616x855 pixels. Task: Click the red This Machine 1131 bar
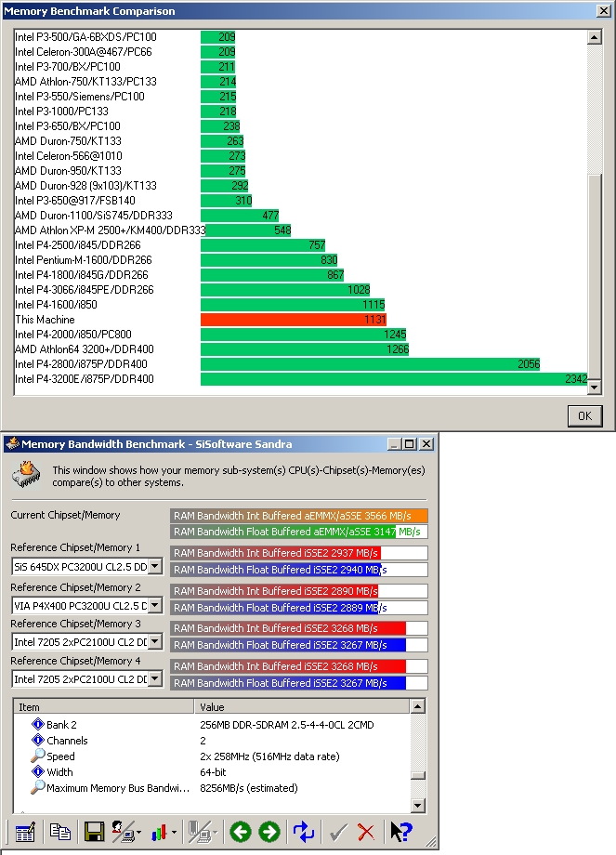point(294,320)
